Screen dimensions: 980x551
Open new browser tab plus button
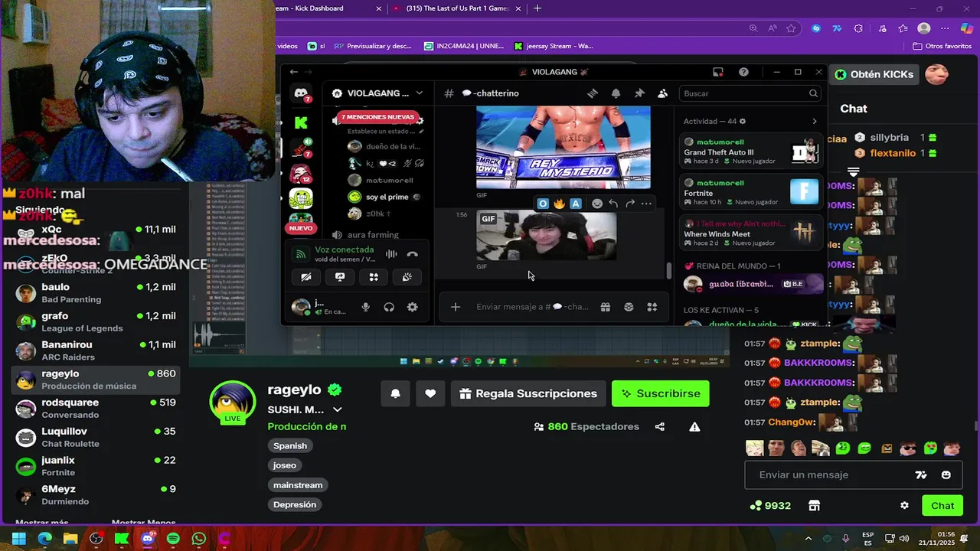(x=537, y=8)
